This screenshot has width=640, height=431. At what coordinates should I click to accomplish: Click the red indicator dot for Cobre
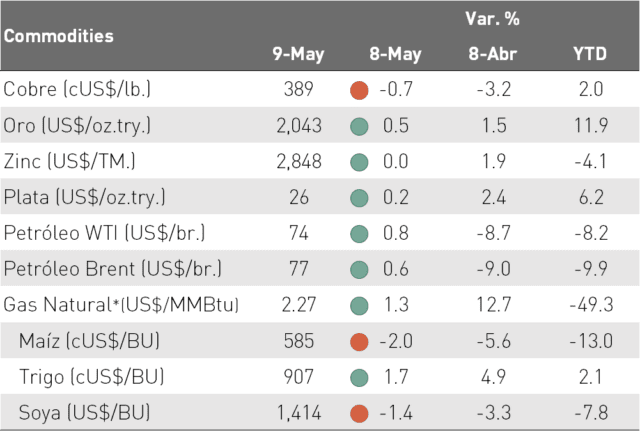pos(359,90)
